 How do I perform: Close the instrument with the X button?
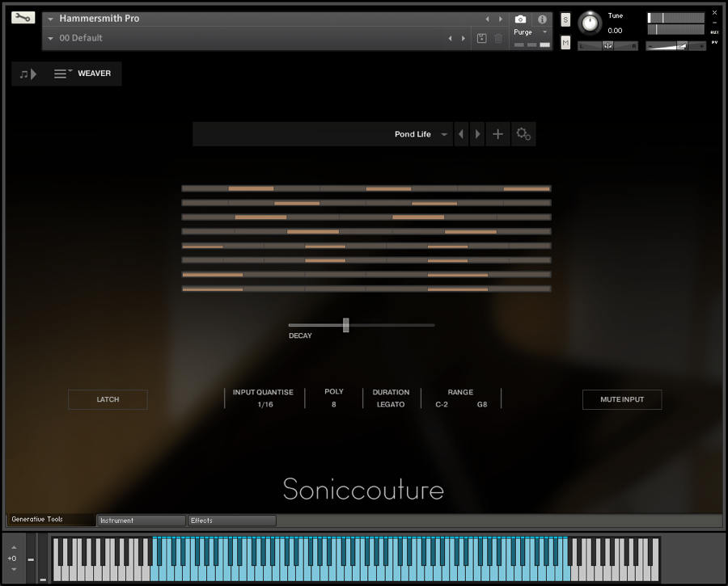click(715, 12)
